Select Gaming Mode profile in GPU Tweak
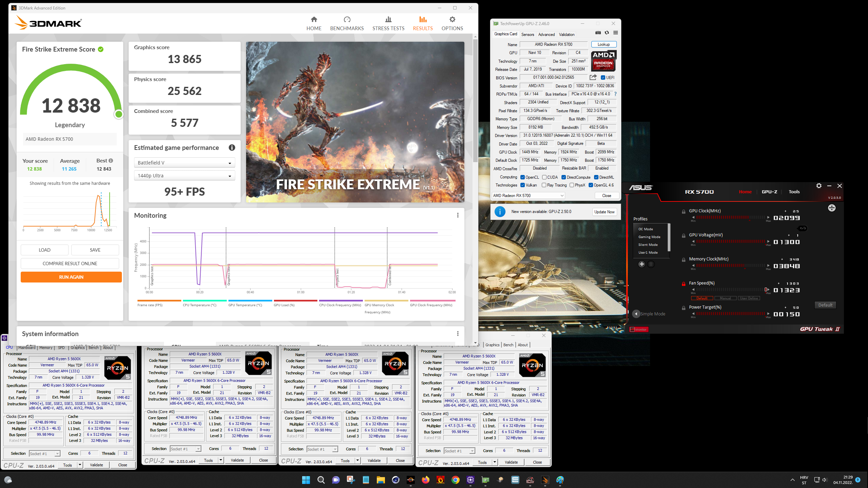This screenshot has width=868, height=488. coord(649,237)
